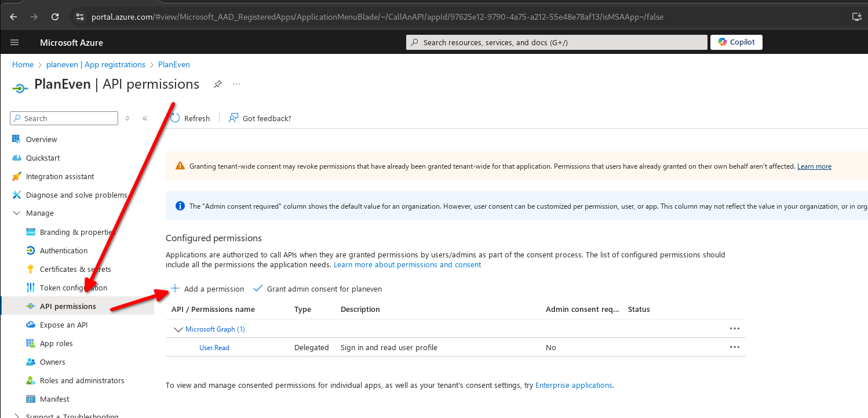The image size is (868, 418).
Task: Click the Copilot button
Action: (x=736, y=42)
